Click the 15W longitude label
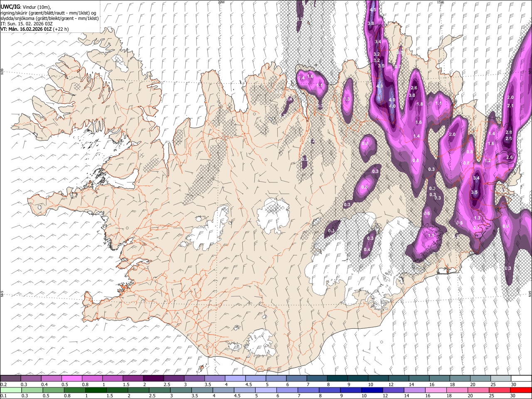The image size is (532, 399). pos(440,2)
